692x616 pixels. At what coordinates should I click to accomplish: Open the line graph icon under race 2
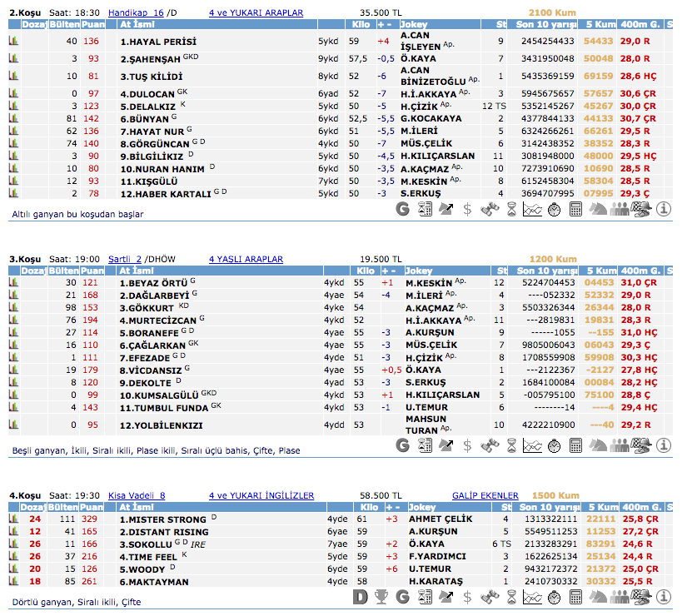pyautogui.click(x=532, y=210)
